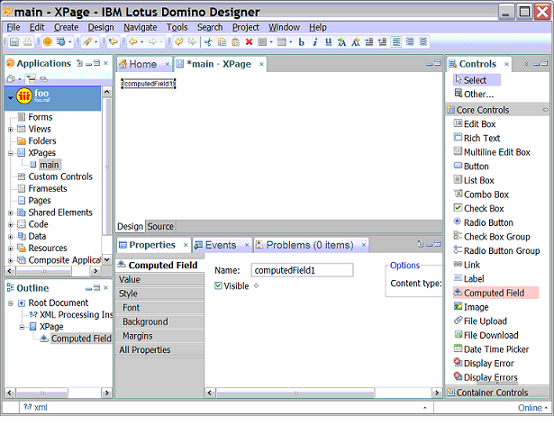Uncheck the Visible checkbox
Screen dimensions: 554x425
pyautogui.click(x=218, y=286)
